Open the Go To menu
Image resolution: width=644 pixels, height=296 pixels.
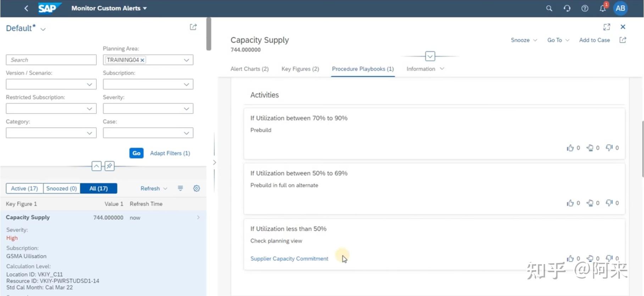click(558, 40)
